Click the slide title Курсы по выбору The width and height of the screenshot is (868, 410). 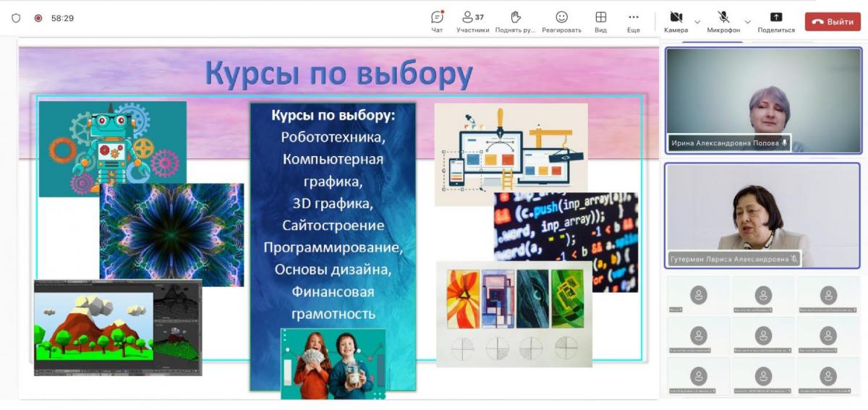(339, 73)
